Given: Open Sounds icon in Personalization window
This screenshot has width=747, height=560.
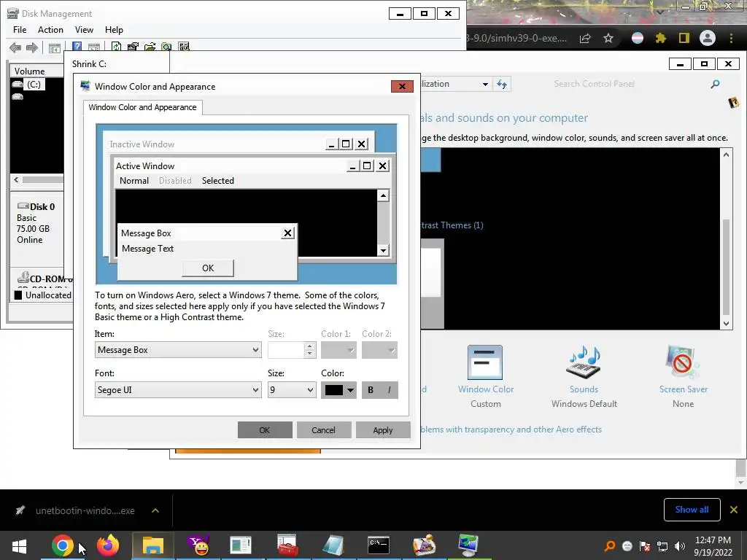Looking at the screenshot, I should [584, 362].
